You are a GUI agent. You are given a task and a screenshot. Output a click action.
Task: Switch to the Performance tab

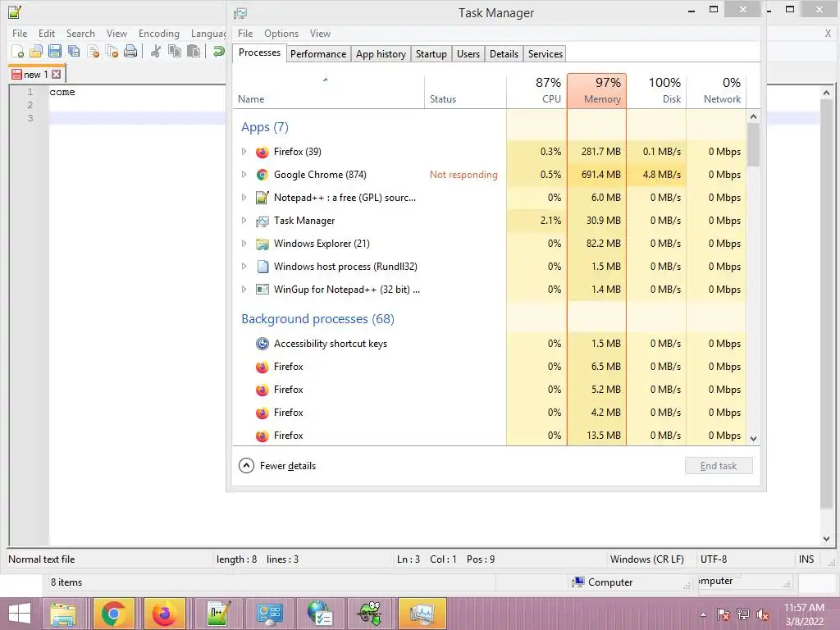click(x=318, y=54)
